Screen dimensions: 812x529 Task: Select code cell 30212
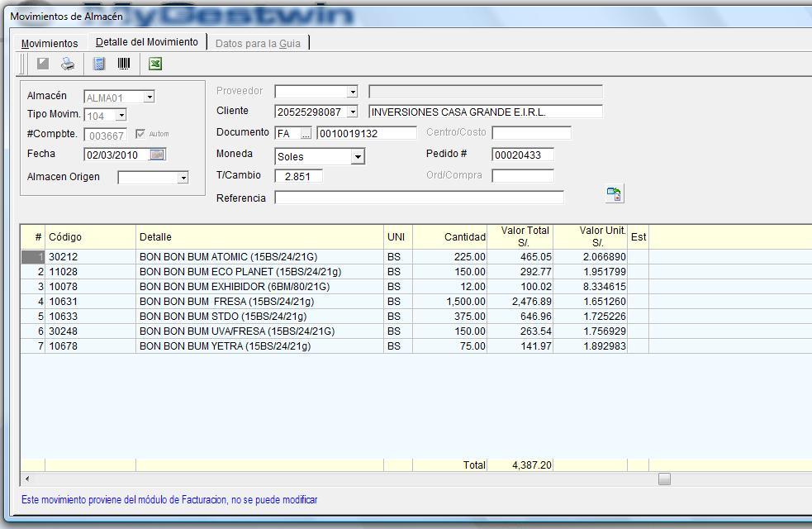[x=91, y=256]
